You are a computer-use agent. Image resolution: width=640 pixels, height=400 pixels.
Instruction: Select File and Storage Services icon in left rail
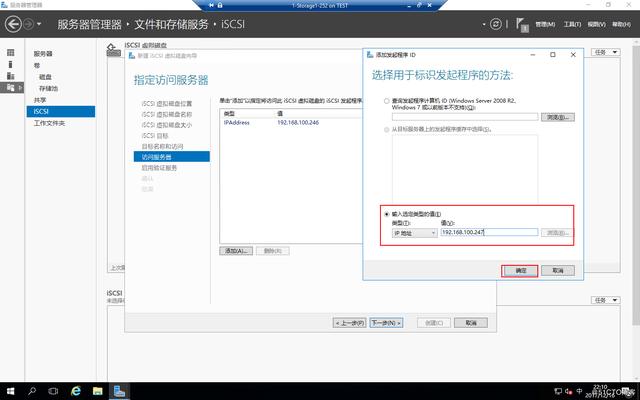pyautogui.click(x=11, y=87)
